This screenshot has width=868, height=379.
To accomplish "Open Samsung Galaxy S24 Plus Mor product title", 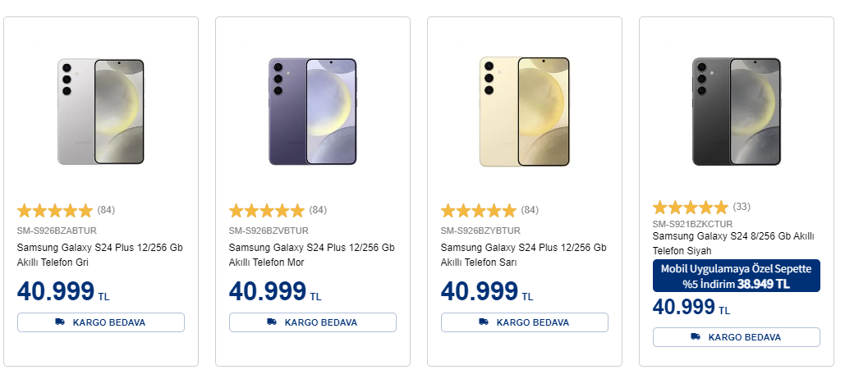I will click(312, 254).
